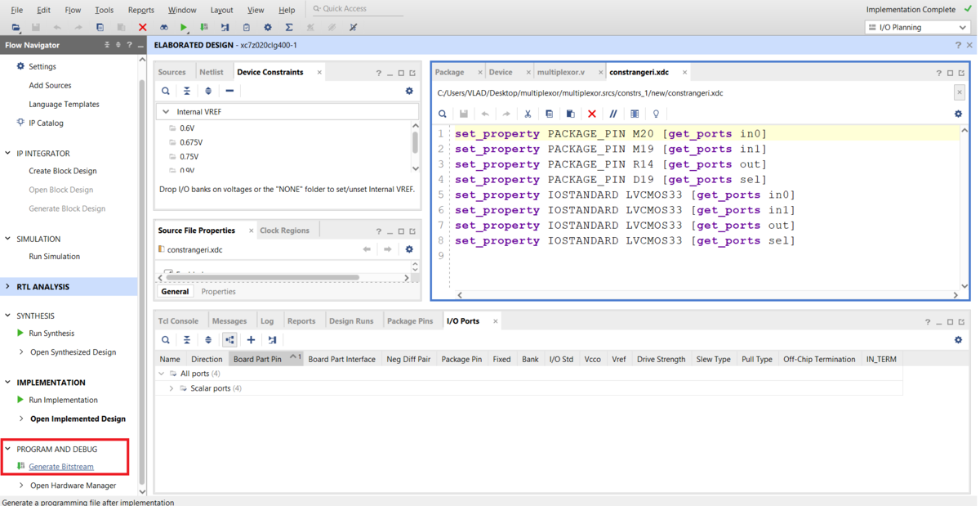
Task: Add new I/O port with the plus icon
Action: pos(250,339)
